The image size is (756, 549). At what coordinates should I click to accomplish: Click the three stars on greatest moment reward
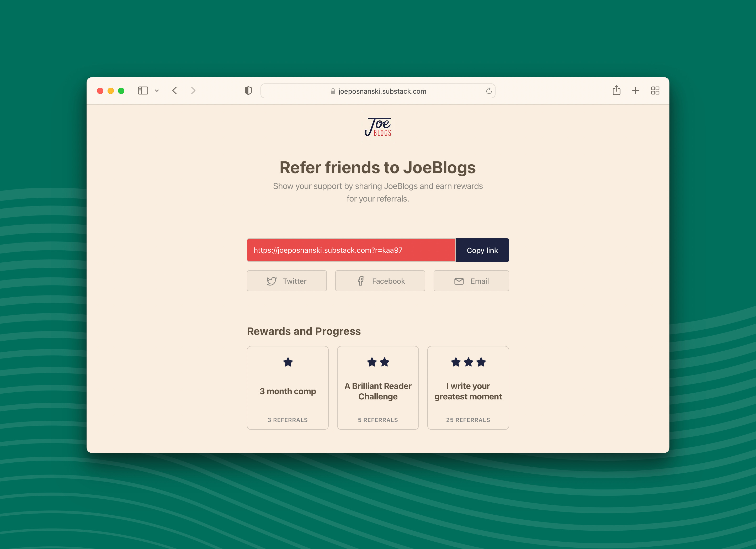pyautogui.click(x=468, y=362)
